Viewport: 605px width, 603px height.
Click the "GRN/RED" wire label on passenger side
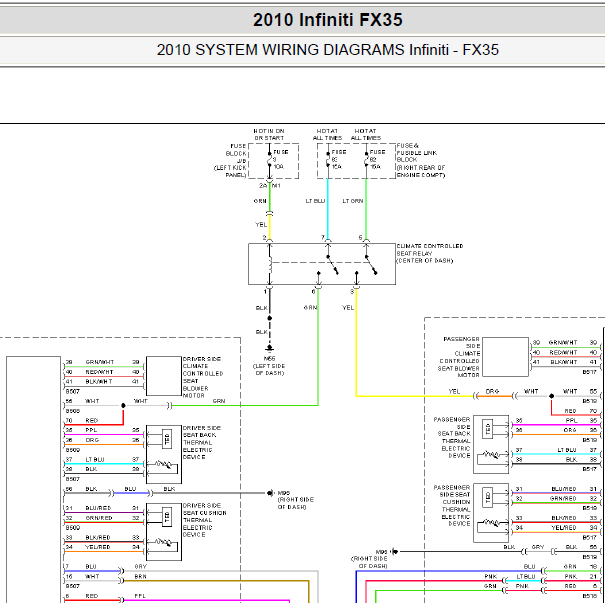pos(563,498)
